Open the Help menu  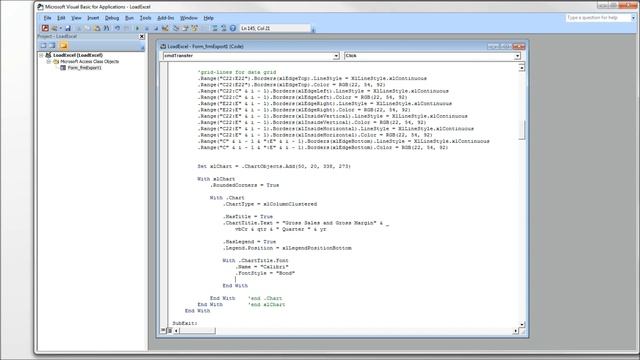tap(208, 18)
